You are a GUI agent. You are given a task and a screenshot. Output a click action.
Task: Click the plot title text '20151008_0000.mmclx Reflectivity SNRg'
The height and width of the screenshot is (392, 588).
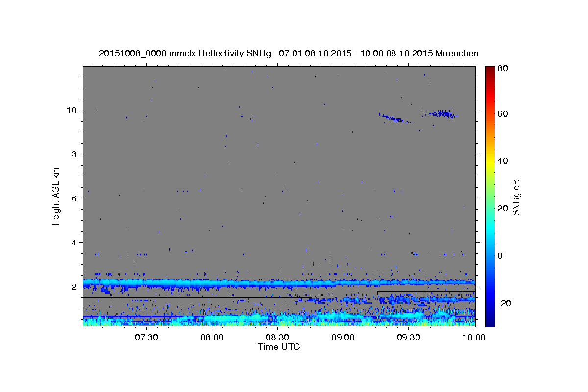pyautogui.click(x=185, y=53)
